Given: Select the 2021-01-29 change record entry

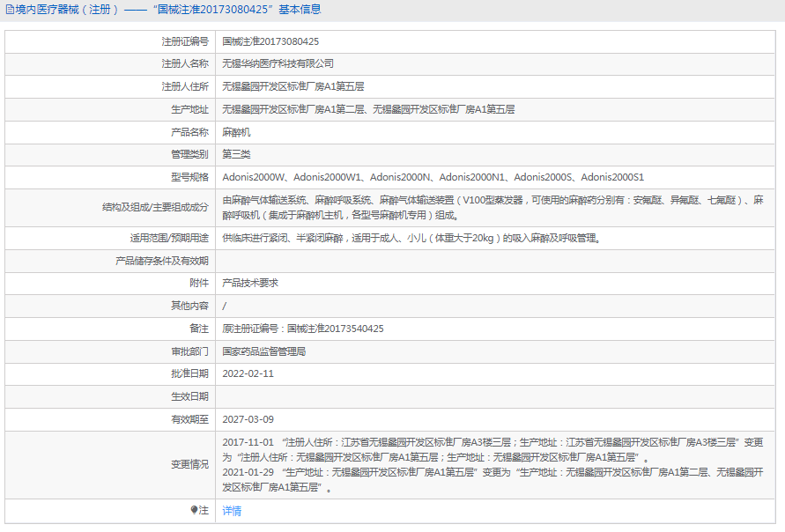Looking at the screenshot, I should (492, 480).
